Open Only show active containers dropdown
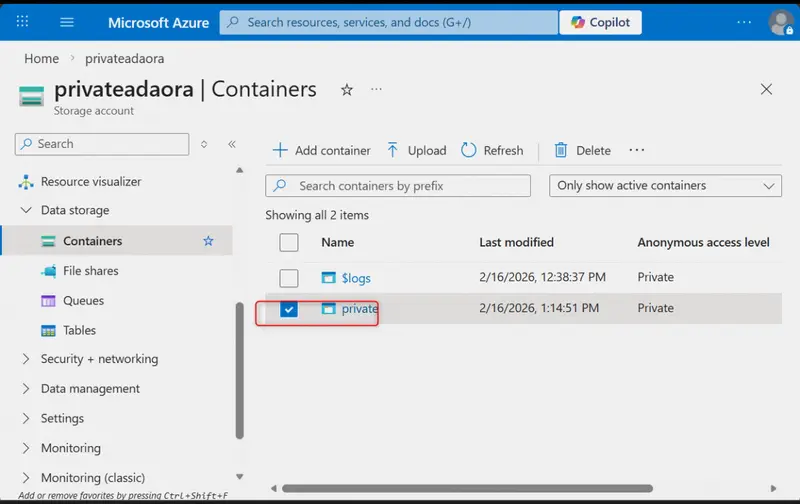 tap(665, 186)
